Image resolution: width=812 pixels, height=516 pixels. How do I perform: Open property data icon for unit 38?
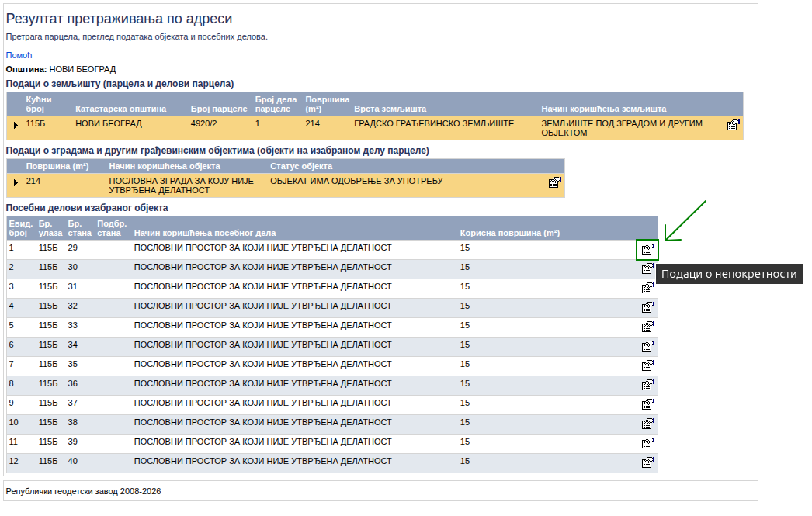647,424
